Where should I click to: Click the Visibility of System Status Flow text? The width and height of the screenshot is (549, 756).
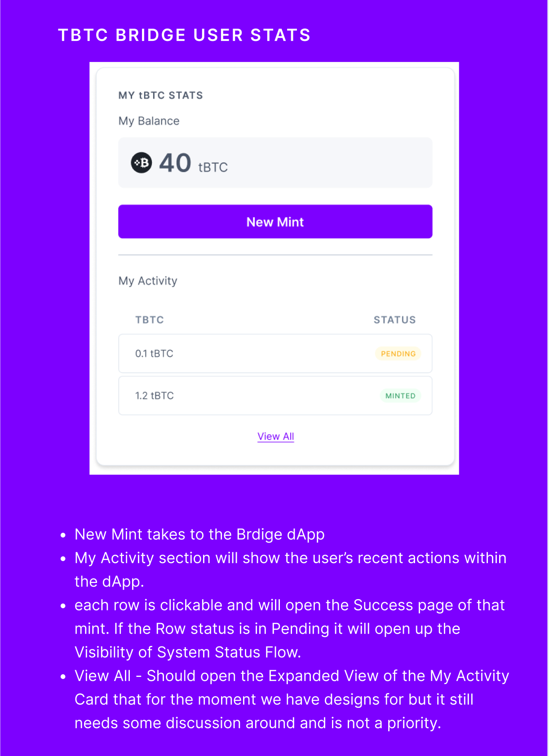coord(187,652)
